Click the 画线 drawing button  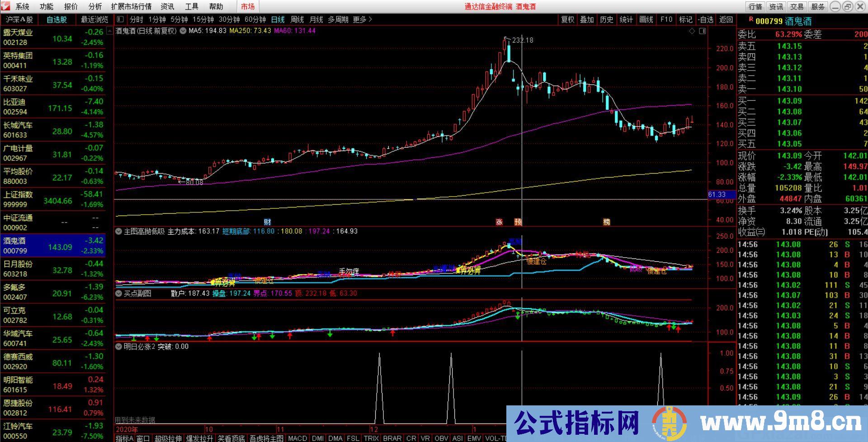coord(646,19)
